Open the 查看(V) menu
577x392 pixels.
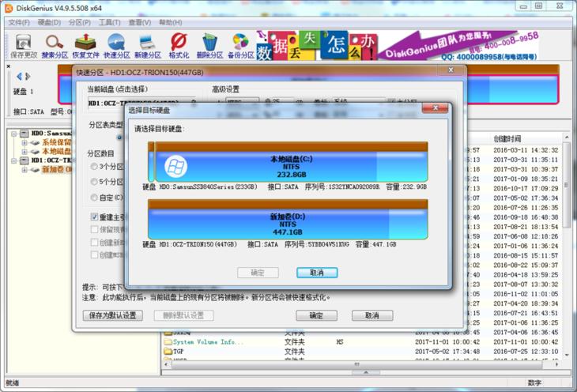click(x=139, y=22)
